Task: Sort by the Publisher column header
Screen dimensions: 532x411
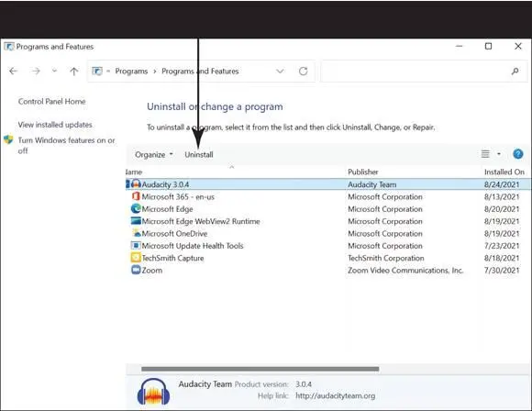Action: click(362, 172)
